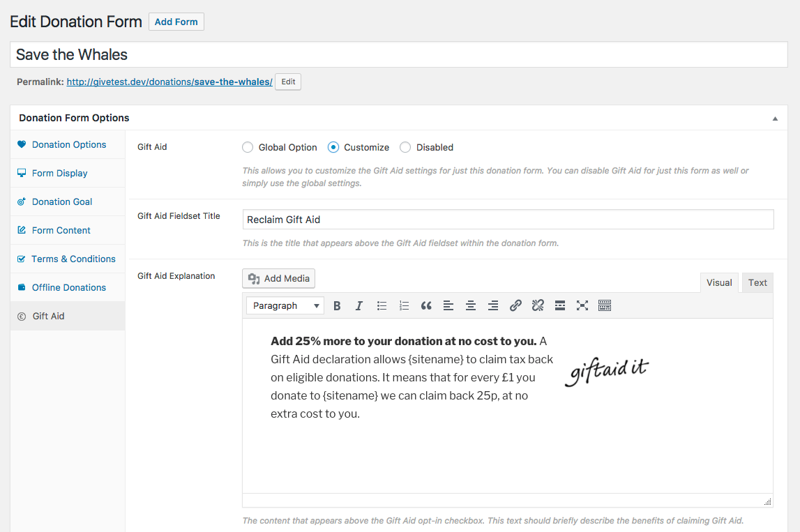Image resolution: width=800 pixels, height=532 pixels.
Task: Open the Paragraph format dropdown
Action: [285, 305]
